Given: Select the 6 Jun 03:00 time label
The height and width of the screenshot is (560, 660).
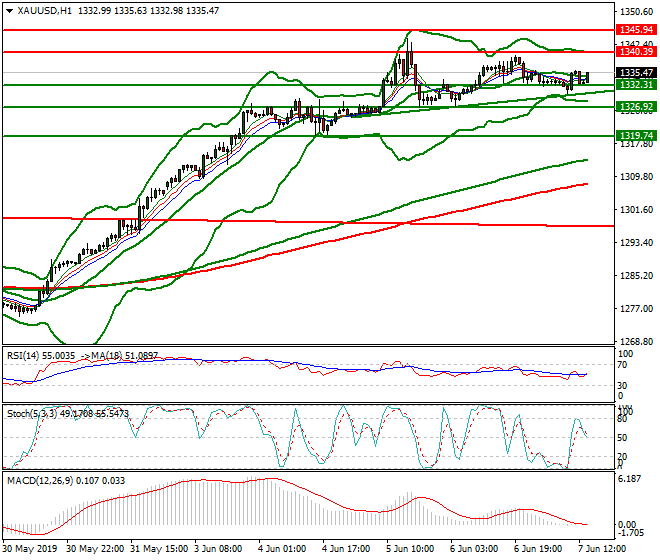Looking at the screenshot, I should point(474,549).
